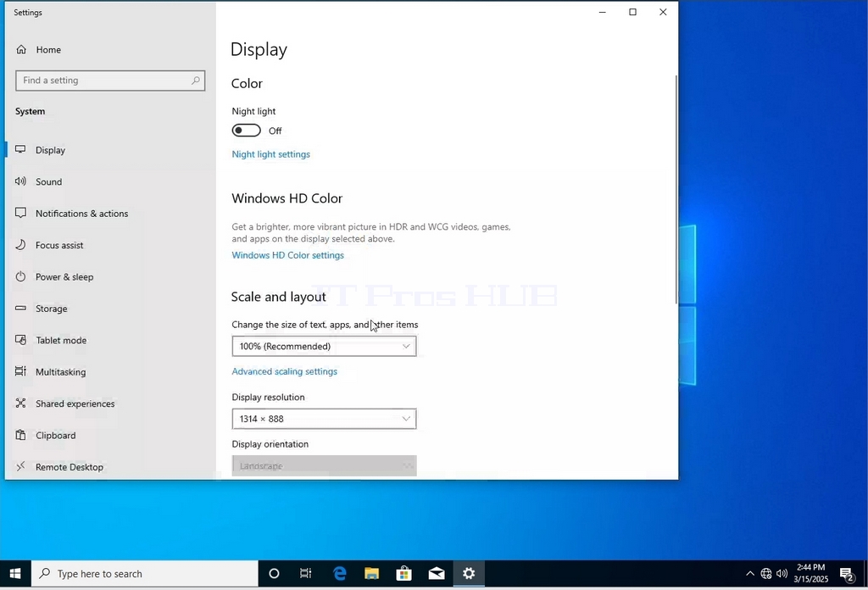Click the search magnifier in Find a setting
The image size is (868, 590).
196,81
